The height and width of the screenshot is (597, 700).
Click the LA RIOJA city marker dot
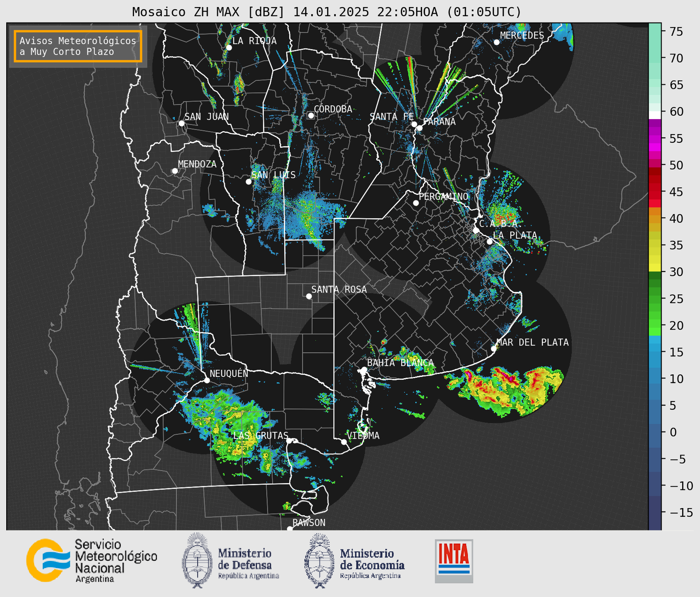229,48
